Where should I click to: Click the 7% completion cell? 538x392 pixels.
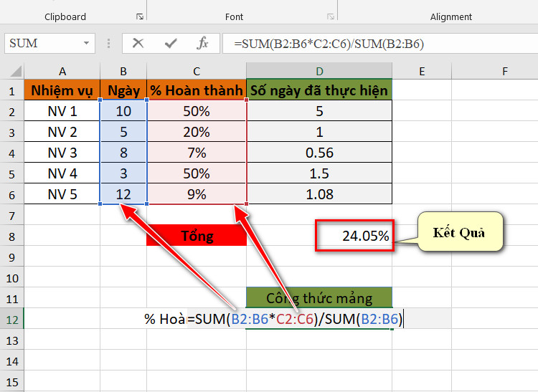coord(197,153)
